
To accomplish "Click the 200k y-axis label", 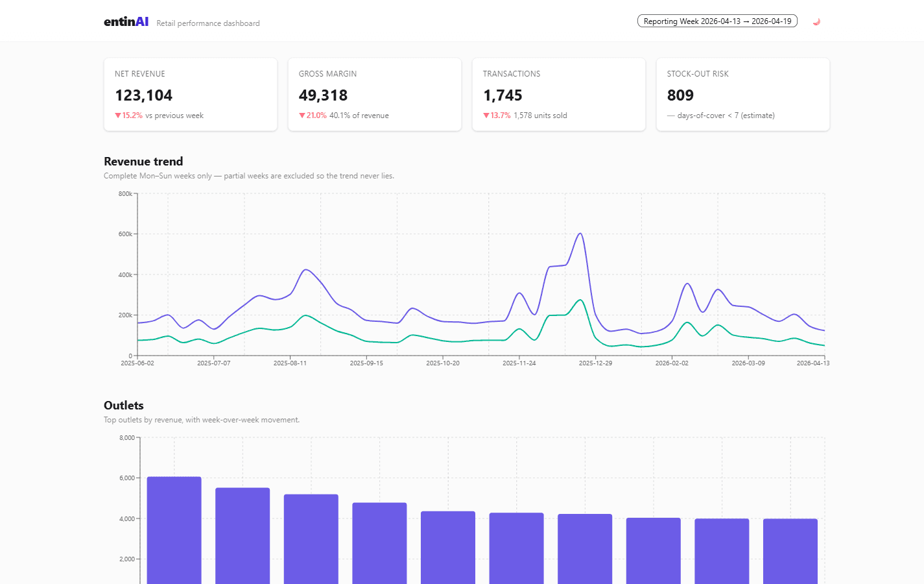I will tap(125, 315).
